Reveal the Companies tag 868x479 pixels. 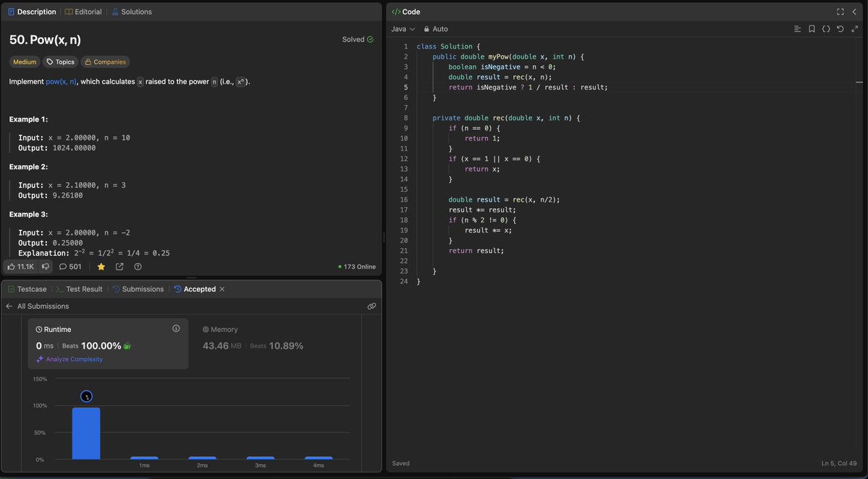coord(105,62)
